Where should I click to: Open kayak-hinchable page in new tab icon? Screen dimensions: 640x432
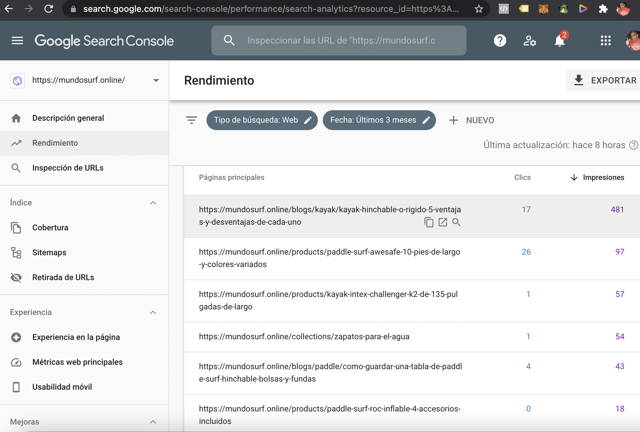[x=442, y=222]
